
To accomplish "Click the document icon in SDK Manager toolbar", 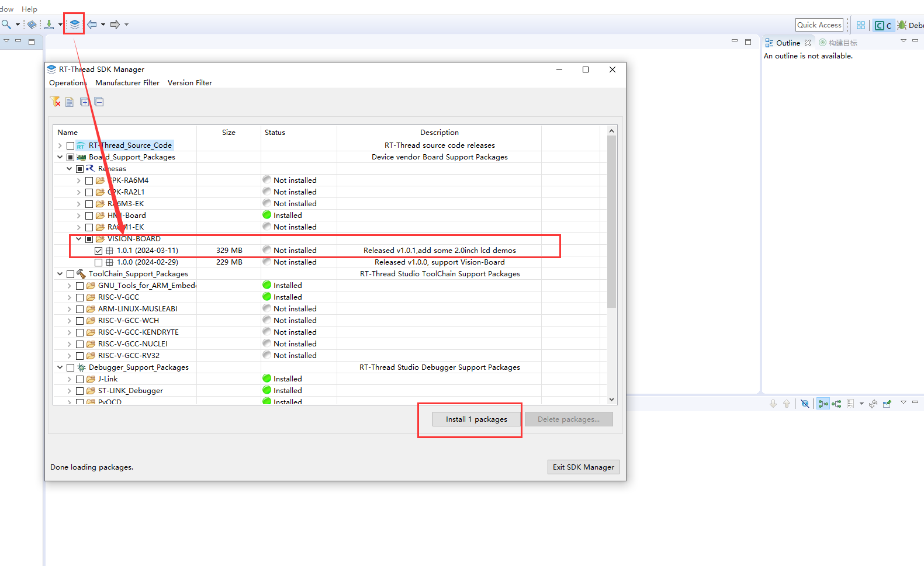I will click(x=70, y=102).
